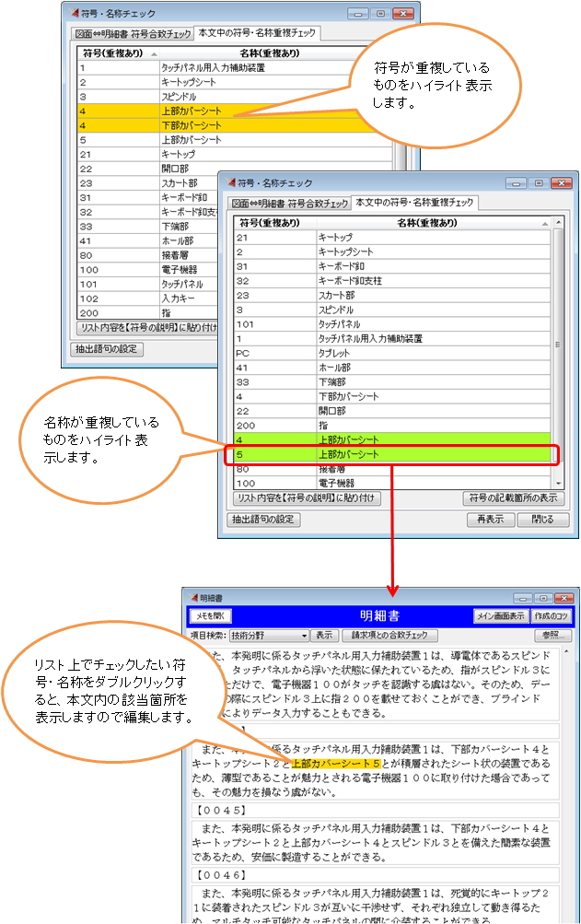
Task: Open 項目検索 dropdown showing 技術分野
Action: [269, 636]
